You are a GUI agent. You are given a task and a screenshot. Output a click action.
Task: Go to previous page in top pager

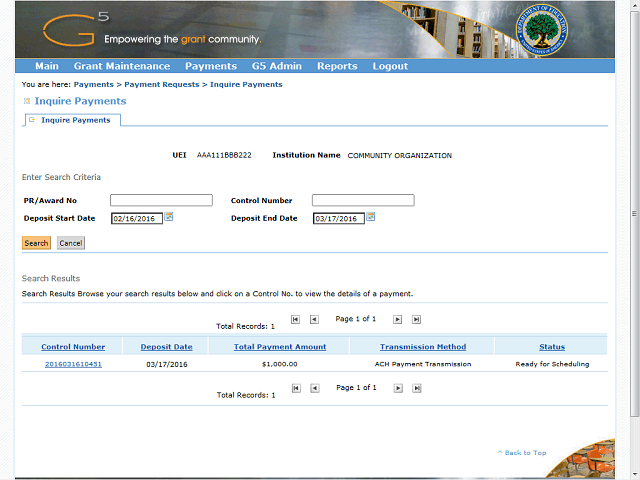click(314, 319)
